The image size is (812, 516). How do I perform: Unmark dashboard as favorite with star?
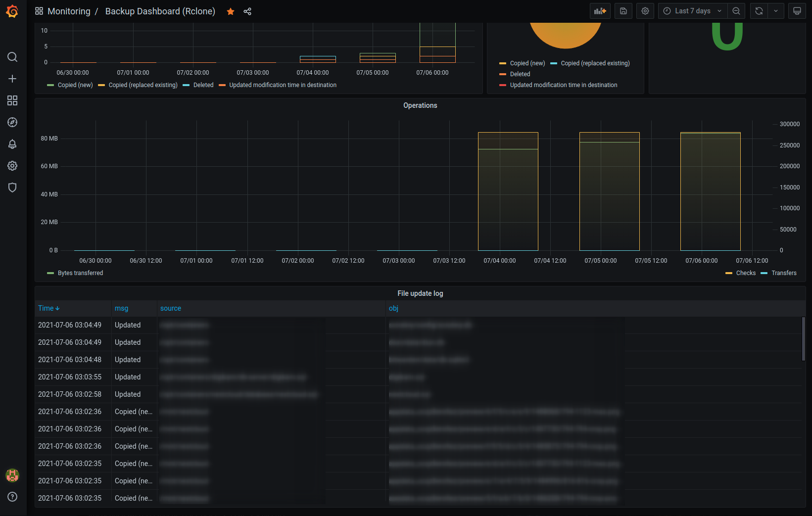pos(231,11)
